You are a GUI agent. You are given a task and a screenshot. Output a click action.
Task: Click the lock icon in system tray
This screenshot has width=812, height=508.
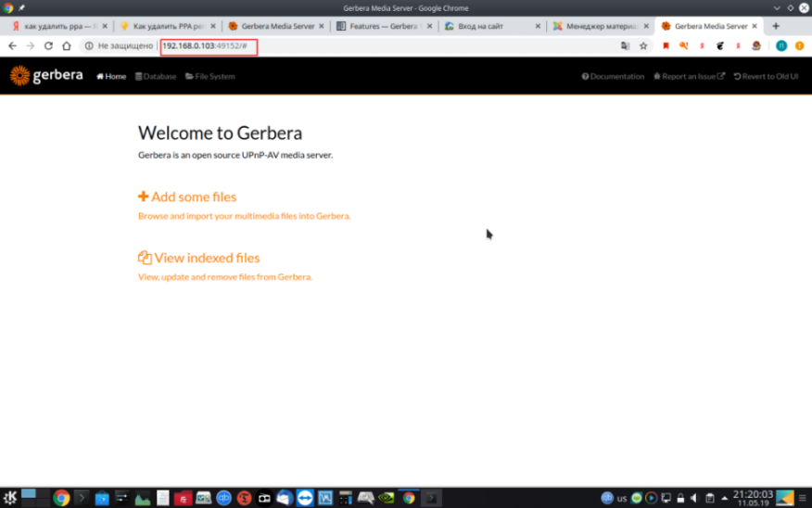click(680, 498)
